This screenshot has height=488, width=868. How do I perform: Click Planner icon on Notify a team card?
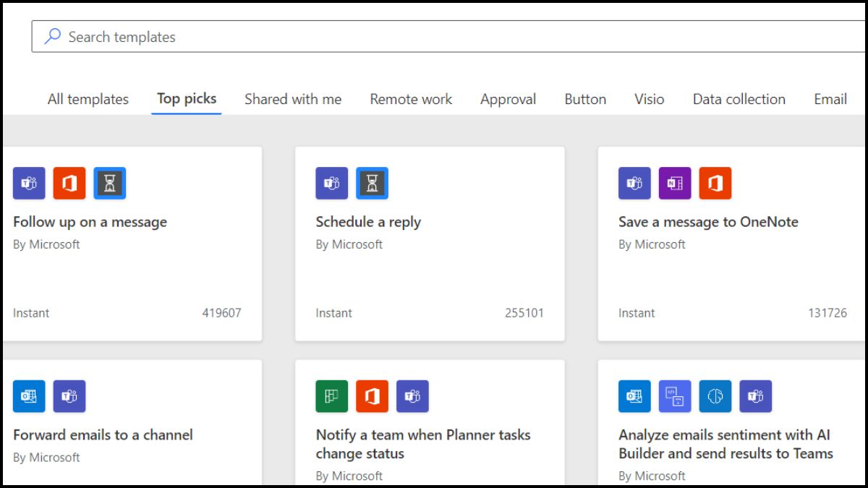tap(332, 396)
